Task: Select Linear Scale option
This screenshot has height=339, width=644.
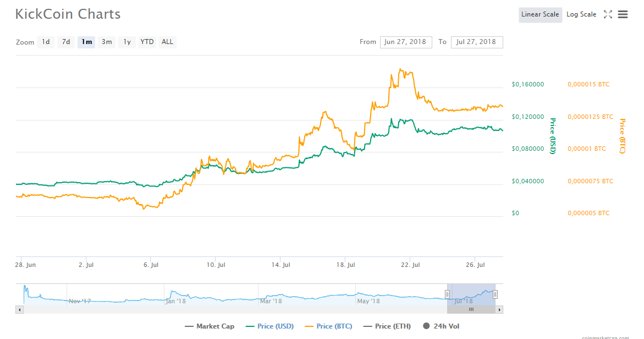Action: (540, 15)
